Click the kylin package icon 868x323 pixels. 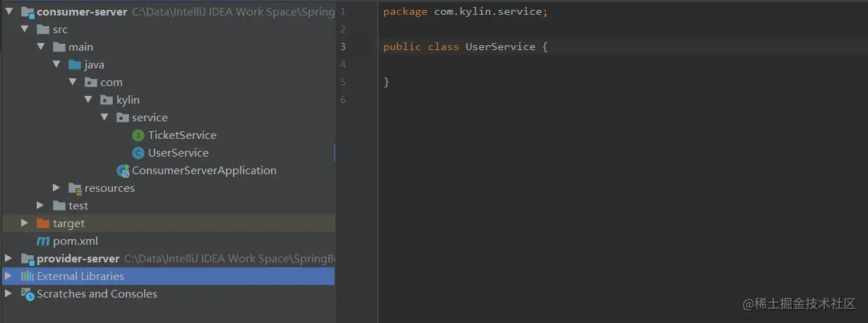pos(107,100)
